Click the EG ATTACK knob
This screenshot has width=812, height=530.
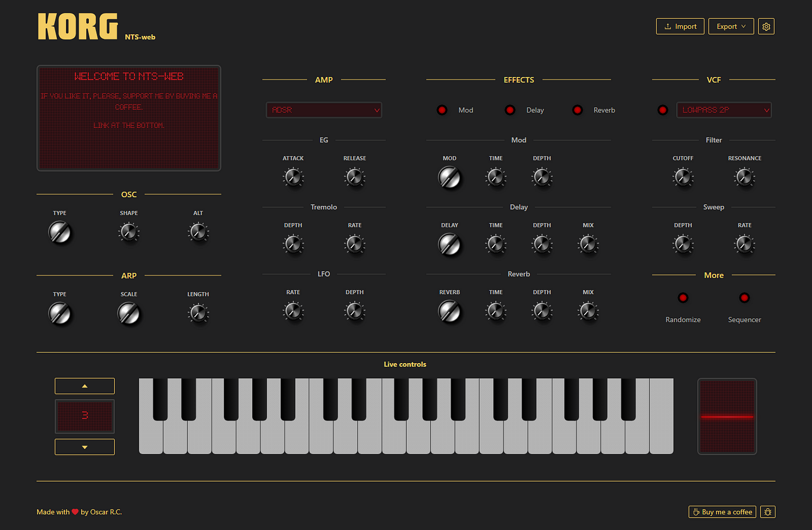coord(293,177)
